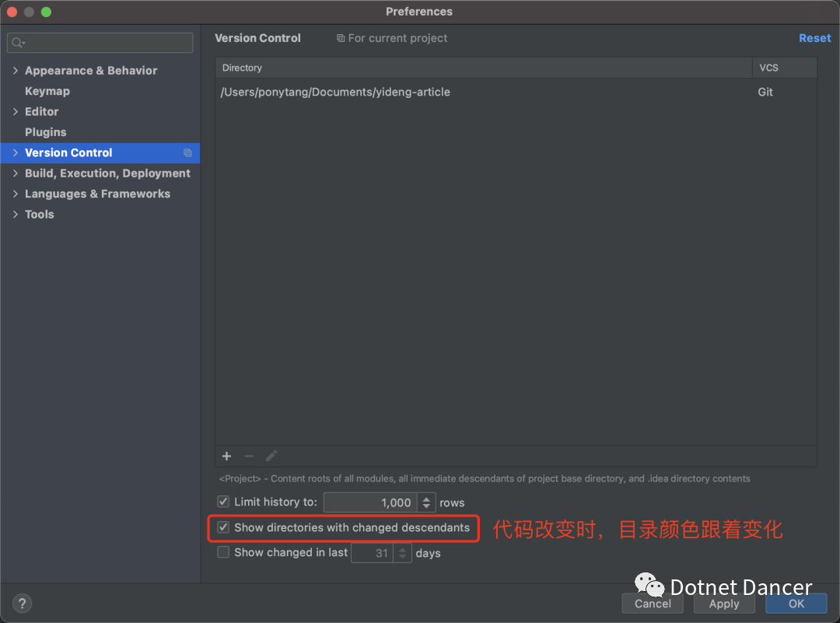This screenshot has width=840, height=623.
Task: Adjust days stepper arrows
Action: coord(402,553)
